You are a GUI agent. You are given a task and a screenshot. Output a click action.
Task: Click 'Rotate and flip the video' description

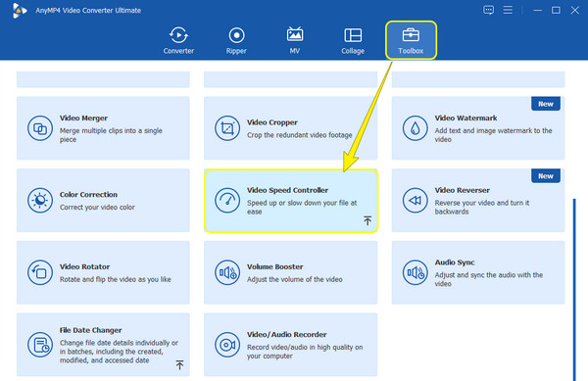115,279
